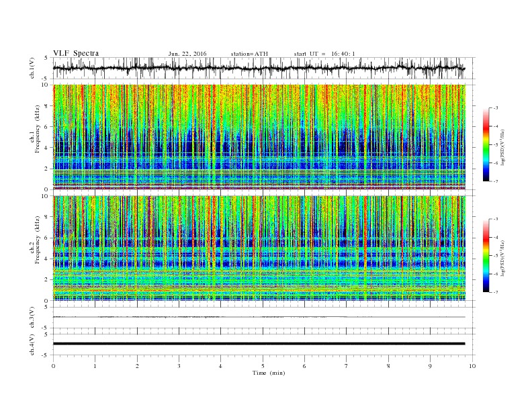The image size is (532, 411).
Task: Click the "-7" tick on lower colorbar
Action: (x=495, y=292)
